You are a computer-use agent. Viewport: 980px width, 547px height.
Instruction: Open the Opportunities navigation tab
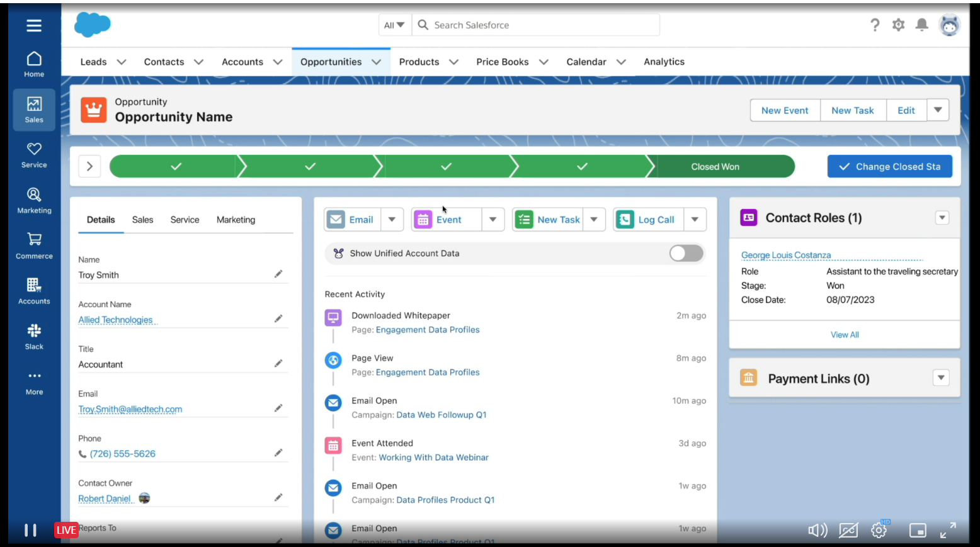point(331,62)
